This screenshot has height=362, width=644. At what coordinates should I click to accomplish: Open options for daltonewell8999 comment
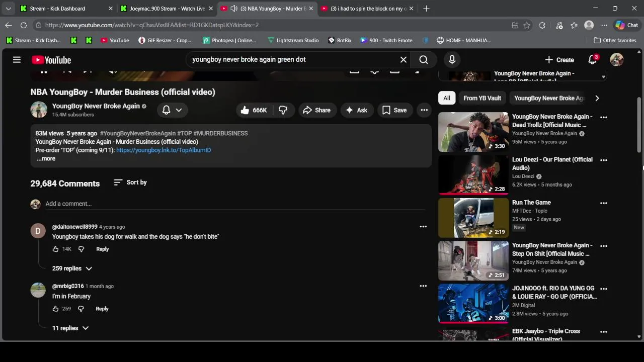point(423,227)
